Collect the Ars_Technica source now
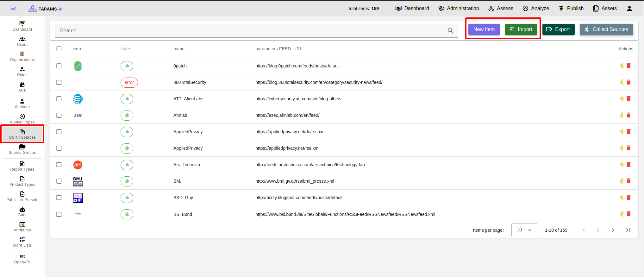Viewport: 644px width, 277px height. click(622, 165)
